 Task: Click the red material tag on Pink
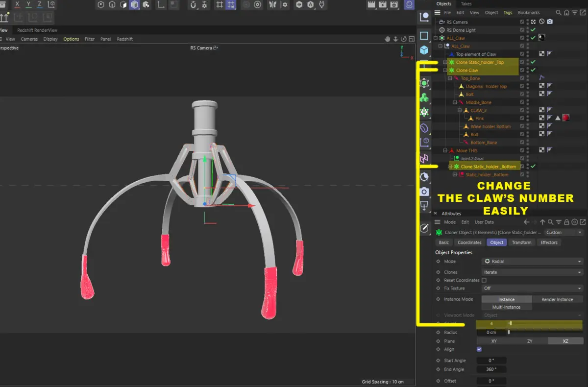565,118
